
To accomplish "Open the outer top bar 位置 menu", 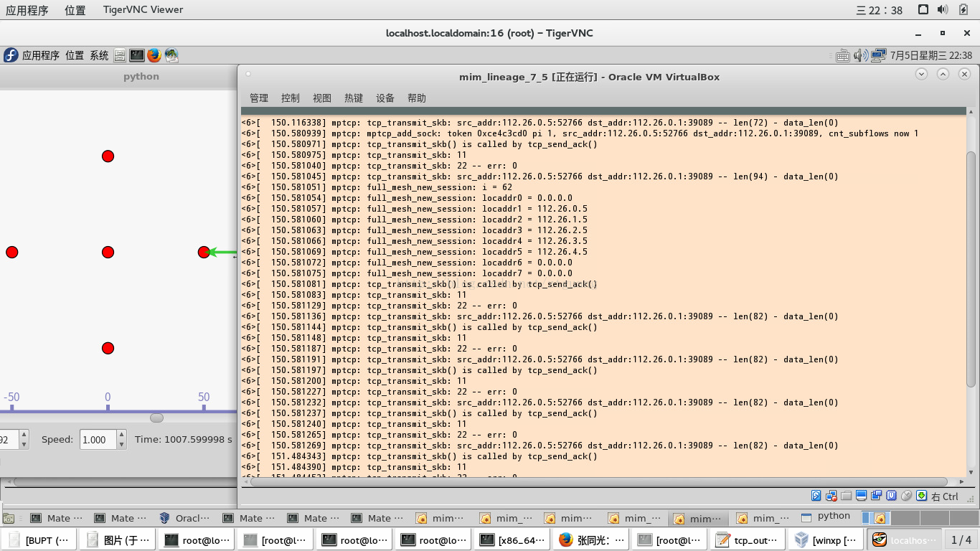I will click(75, 10).
